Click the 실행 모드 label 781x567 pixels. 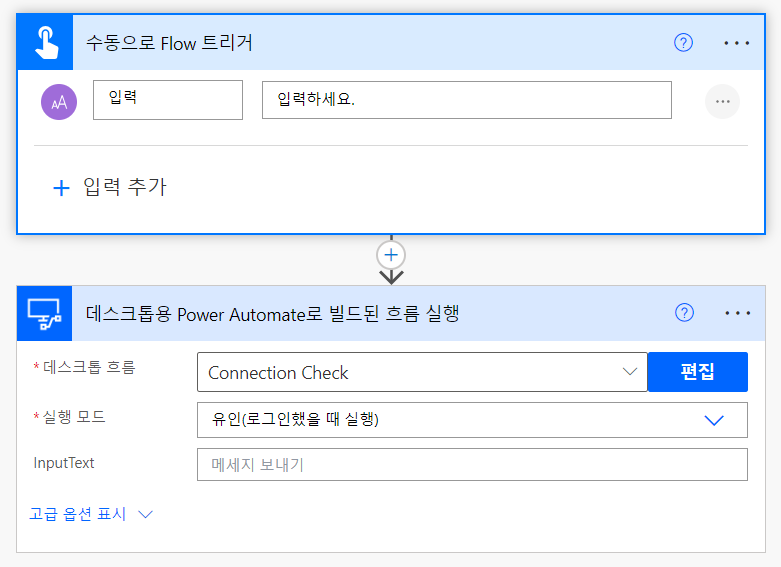click(74, 417)
